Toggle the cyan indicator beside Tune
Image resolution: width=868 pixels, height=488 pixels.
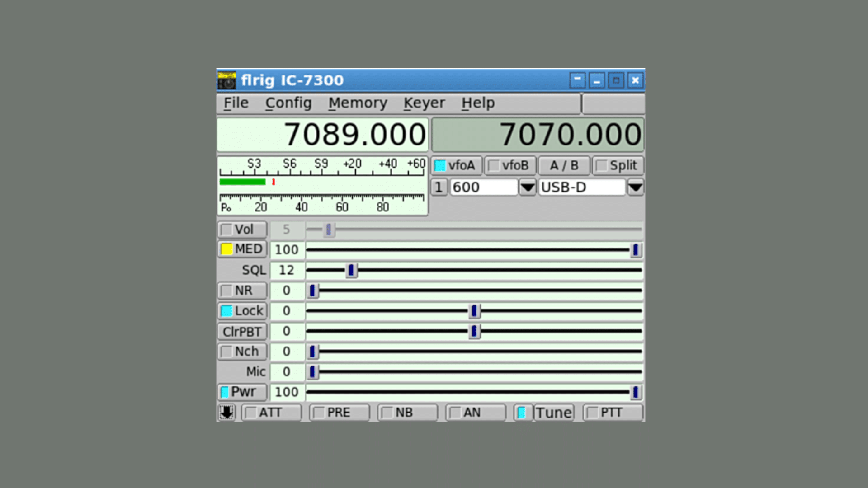pyautogui.click(x=523, y=413)
